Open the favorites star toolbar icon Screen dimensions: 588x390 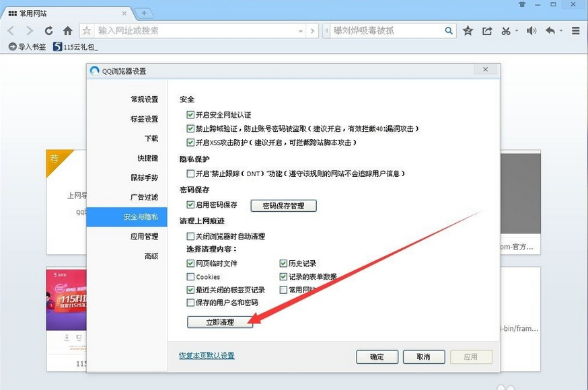468,31
